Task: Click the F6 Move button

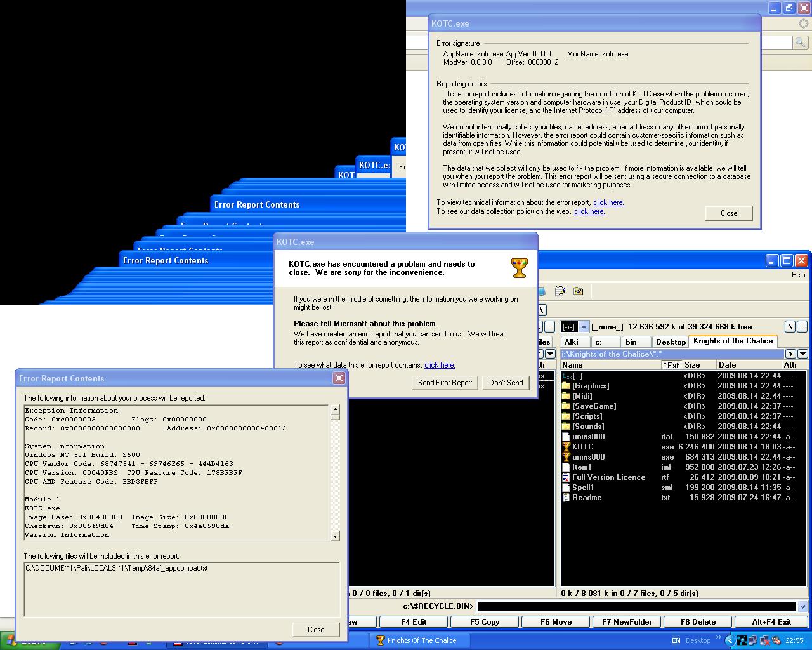Action: click(x=556, y=622)
